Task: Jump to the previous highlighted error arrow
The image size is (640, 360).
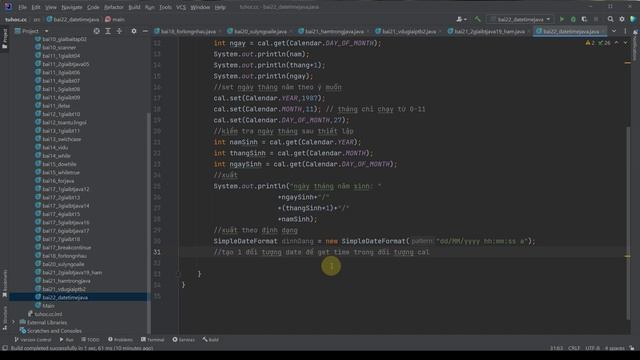Action: point(617,42)
